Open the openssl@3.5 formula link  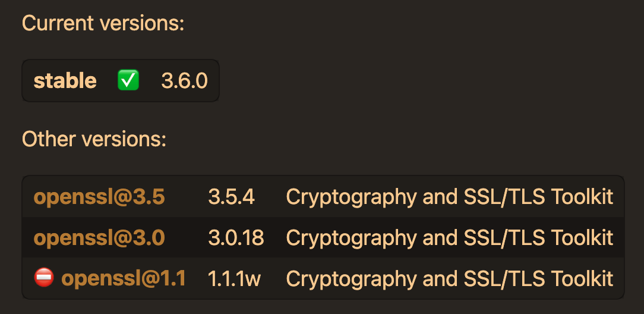(x=99, y=197)
